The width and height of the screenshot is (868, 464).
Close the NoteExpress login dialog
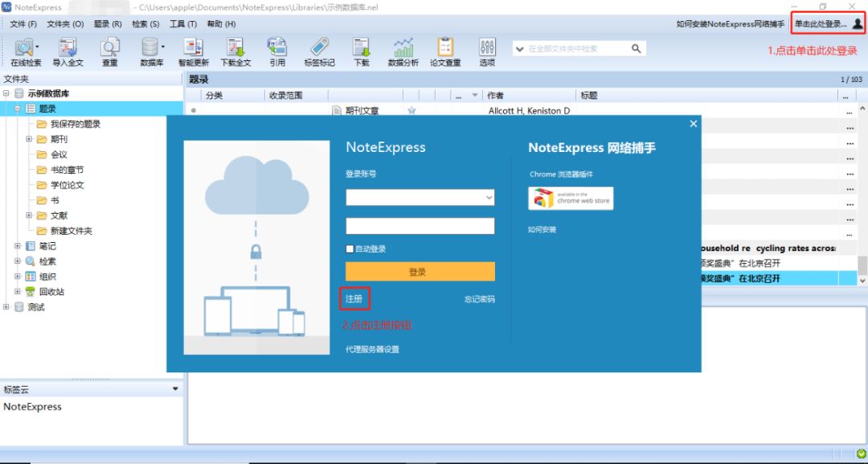693,124
